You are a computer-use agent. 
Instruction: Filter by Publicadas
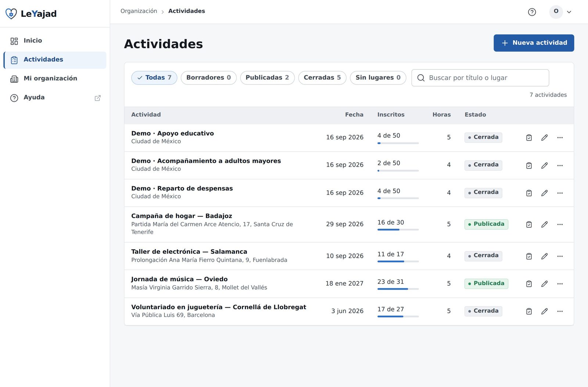[267, 77]
